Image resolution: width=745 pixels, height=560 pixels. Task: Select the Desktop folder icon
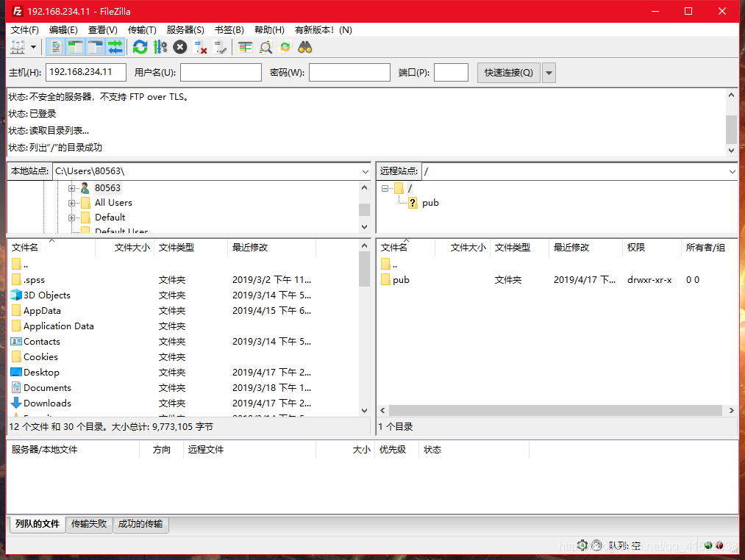click(16, 373)
